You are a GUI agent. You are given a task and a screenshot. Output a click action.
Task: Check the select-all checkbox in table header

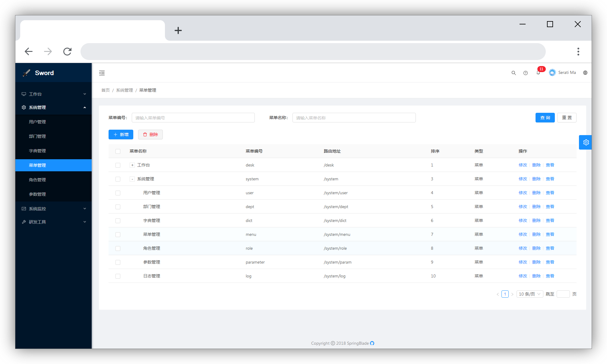pos(118,151)
